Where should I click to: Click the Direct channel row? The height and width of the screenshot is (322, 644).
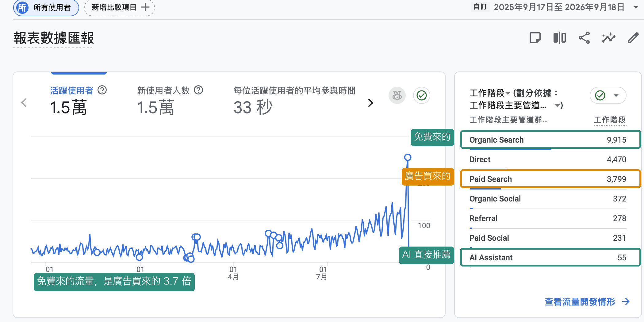tap(548, 159)
